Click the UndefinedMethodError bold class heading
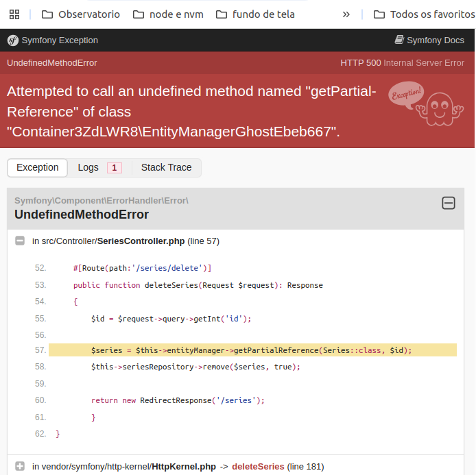This screenshot has height=475, width=476. click(x=82, y=215)
